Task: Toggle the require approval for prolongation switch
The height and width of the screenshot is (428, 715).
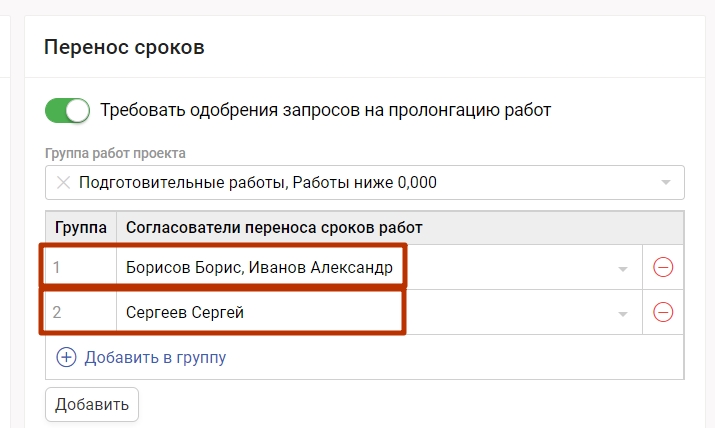Action: [x=67, y=110]
